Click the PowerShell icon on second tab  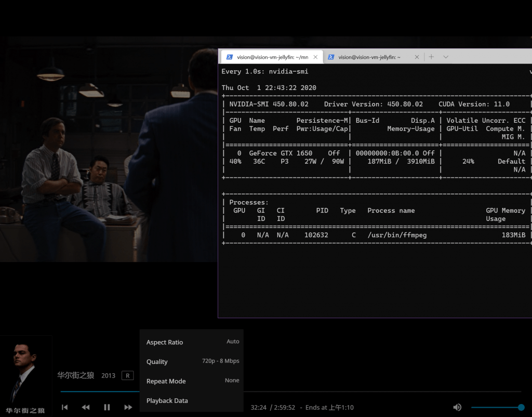pyautogui.click(x=331, y=57)
